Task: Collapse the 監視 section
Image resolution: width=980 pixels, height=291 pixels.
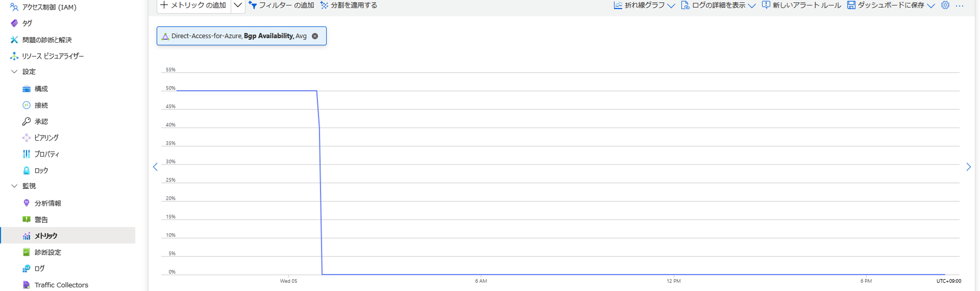Action: click(14, 186)
